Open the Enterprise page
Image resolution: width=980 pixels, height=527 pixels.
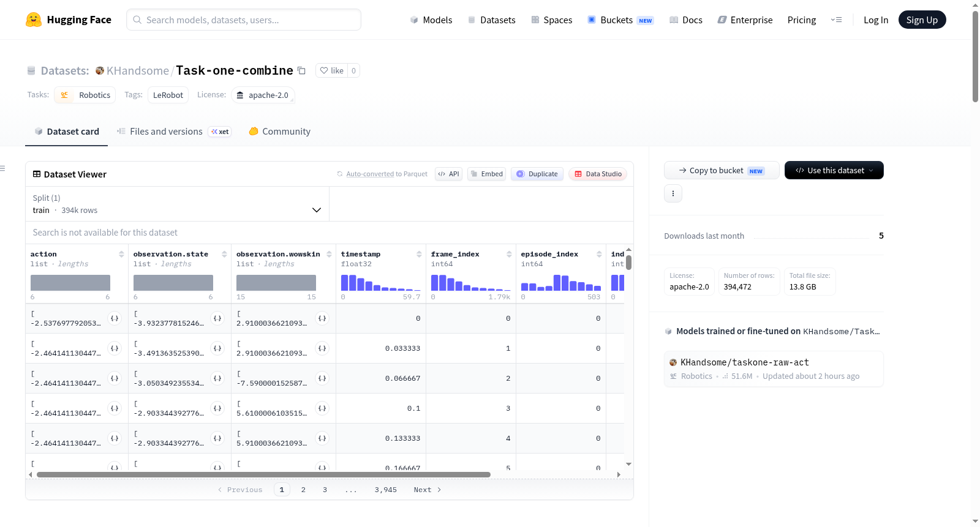click(745, 20)
